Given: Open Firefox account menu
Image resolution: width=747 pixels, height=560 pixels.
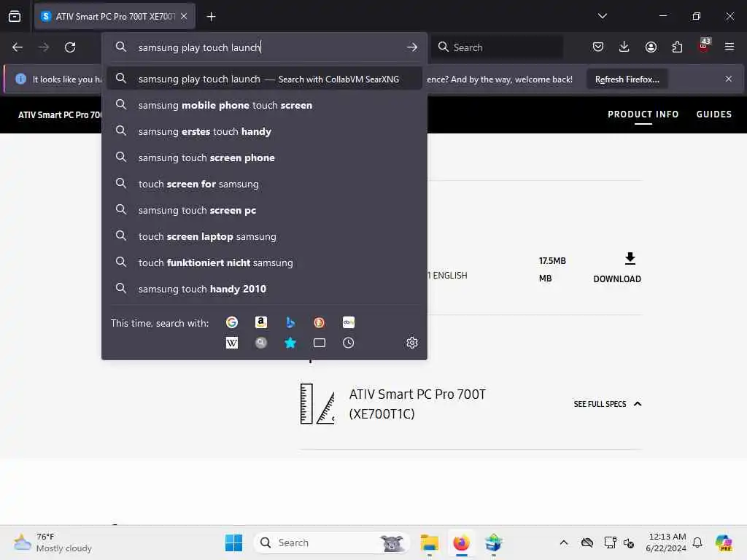Looking at the screenshot, I should tap(651, 47).
